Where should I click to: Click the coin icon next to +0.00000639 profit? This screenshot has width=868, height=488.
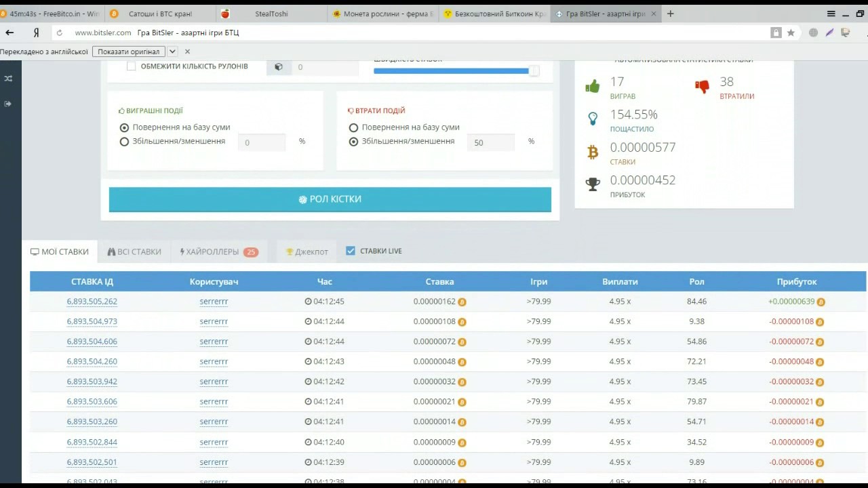pyautogui.click(x=821, y=302)
